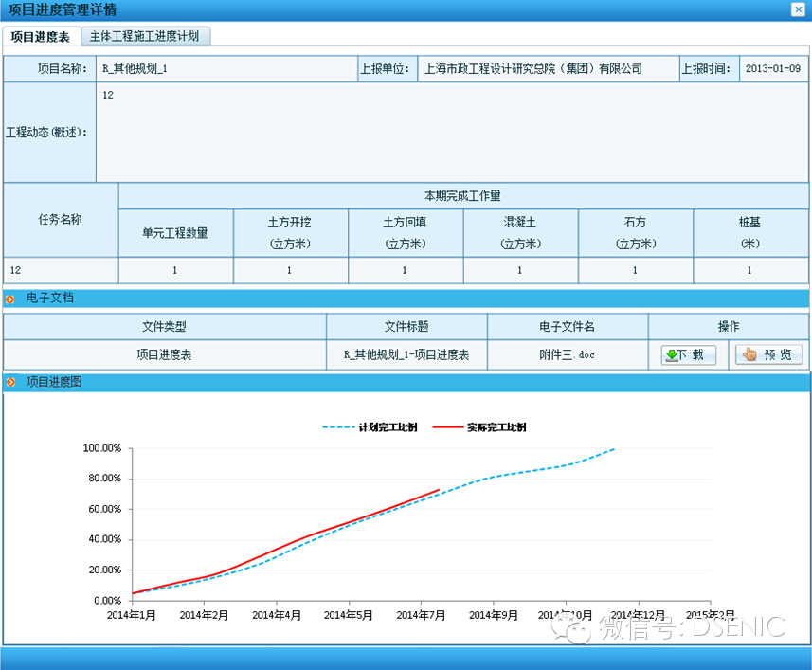Collapse the 电子文档 section arrow icon

10,299
